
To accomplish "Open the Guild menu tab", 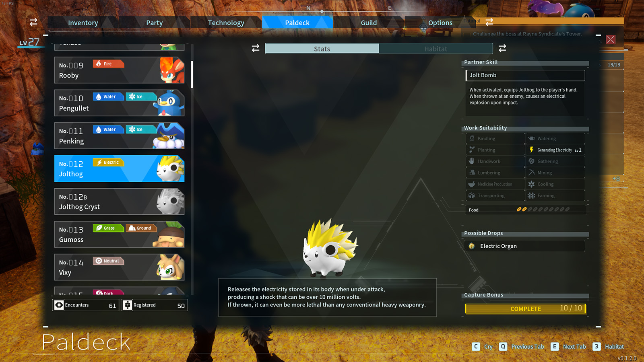I will (x=369, y=23).
